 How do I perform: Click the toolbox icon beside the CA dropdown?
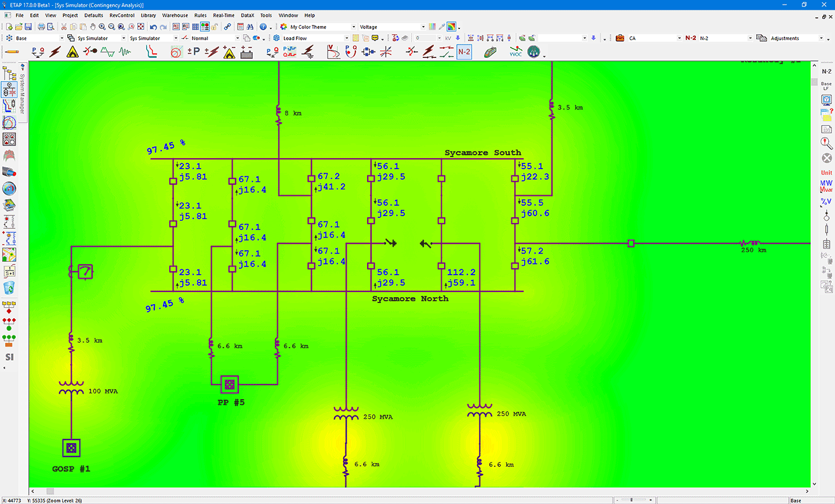pyautogui.click(x=619, y=38)
